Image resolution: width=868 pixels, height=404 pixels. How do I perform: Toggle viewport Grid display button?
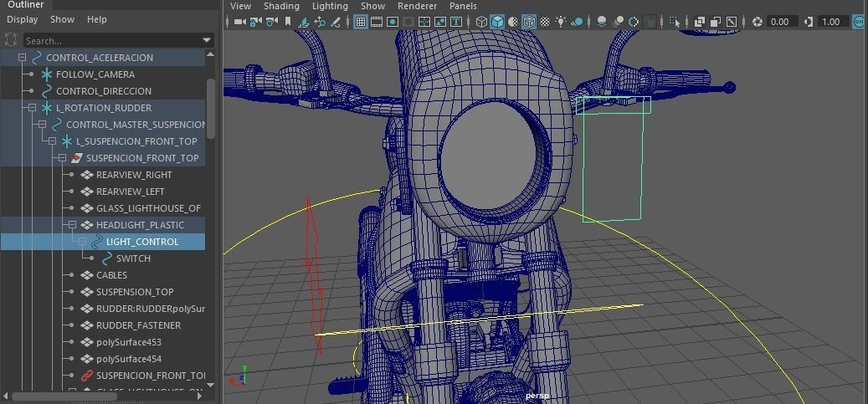(x=361, y=22)
